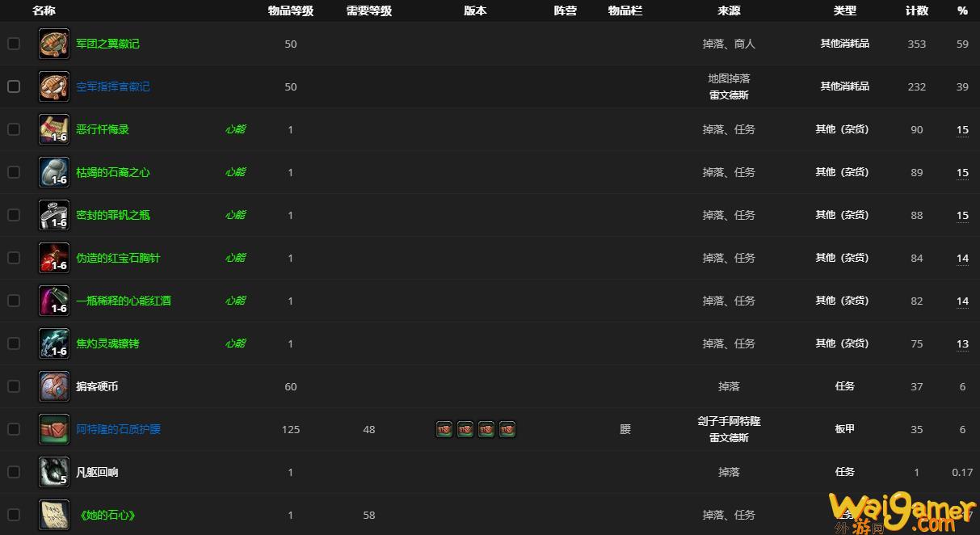This screenshot has height=535, width=980.
Task: Select the 恶行忏悔录 row checkbox
Action: (x=14, y=129)
